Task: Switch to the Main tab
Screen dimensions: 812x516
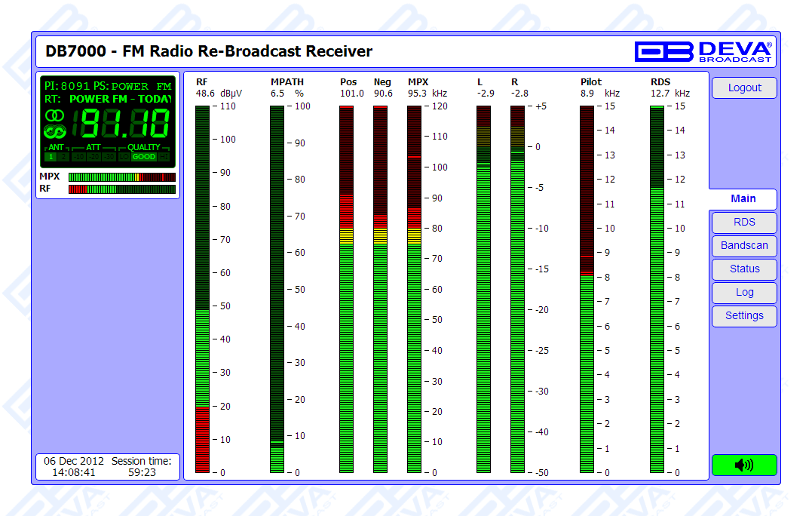Action: 743,198
